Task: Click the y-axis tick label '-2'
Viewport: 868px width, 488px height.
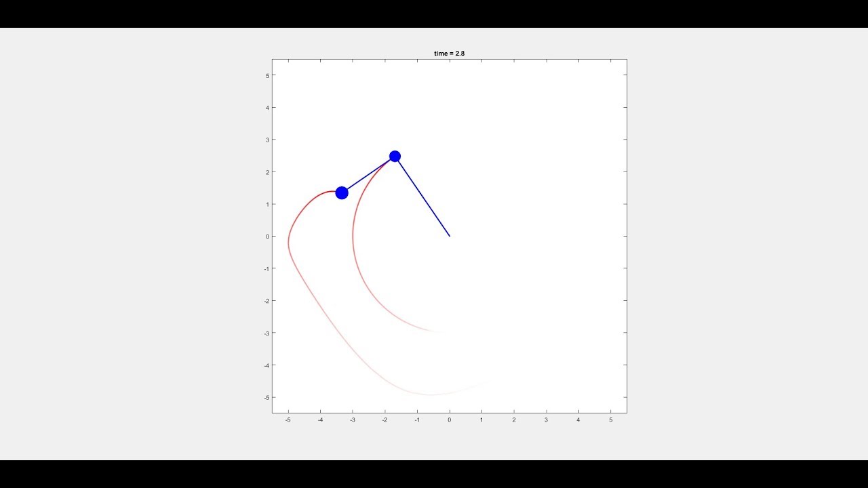Action: pyautogui.click(x=267, y=301)
